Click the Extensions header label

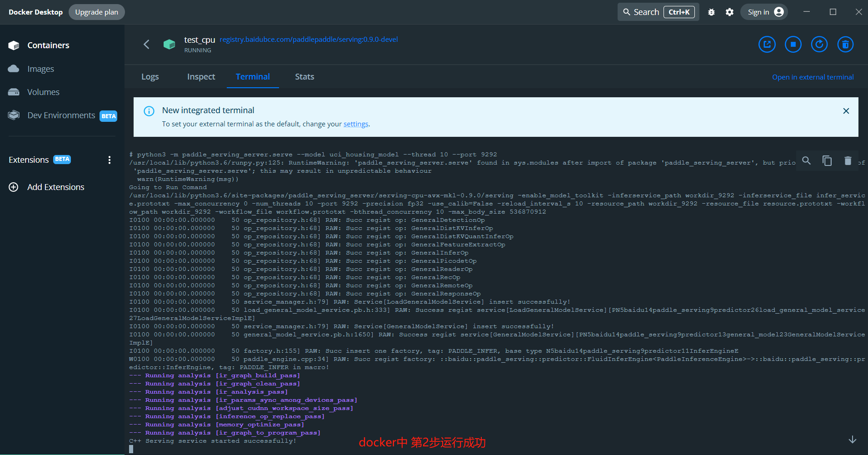pyautogui.click(x=29, y=160)
